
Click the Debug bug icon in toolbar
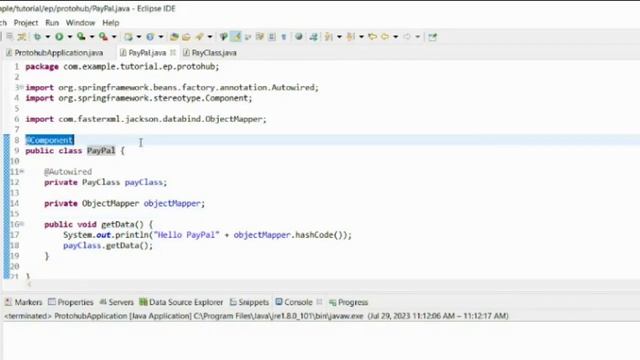pos(37,37)
